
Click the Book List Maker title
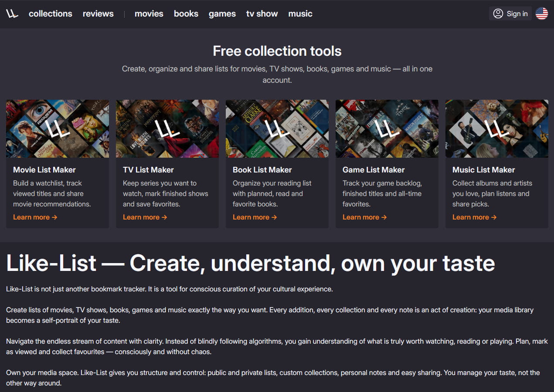click(262, 170)
